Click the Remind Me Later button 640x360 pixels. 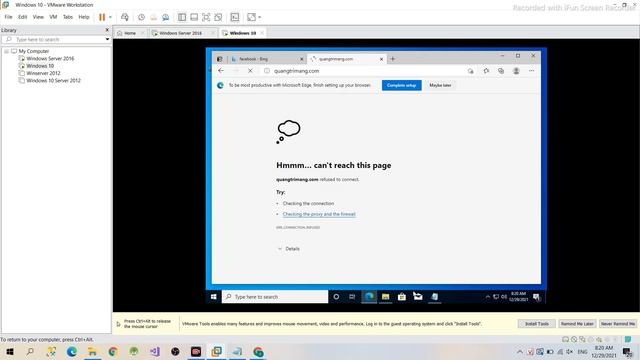coord(577,324)
